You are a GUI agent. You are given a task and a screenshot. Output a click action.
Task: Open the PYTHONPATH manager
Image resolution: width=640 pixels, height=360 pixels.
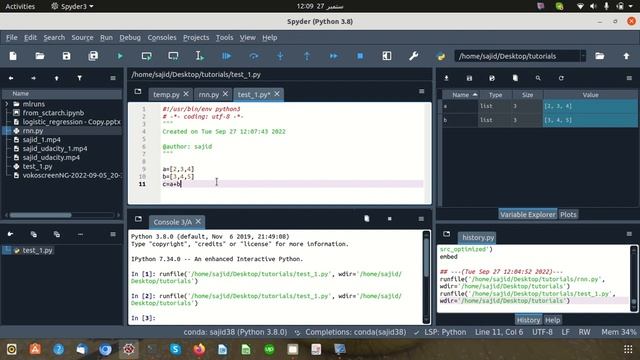point(441,56)
